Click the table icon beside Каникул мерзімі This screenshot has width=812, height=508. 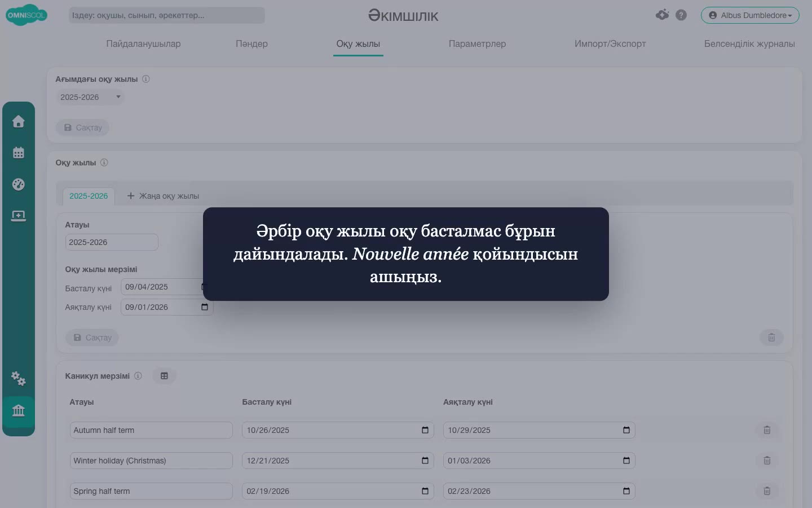point(164,376)
